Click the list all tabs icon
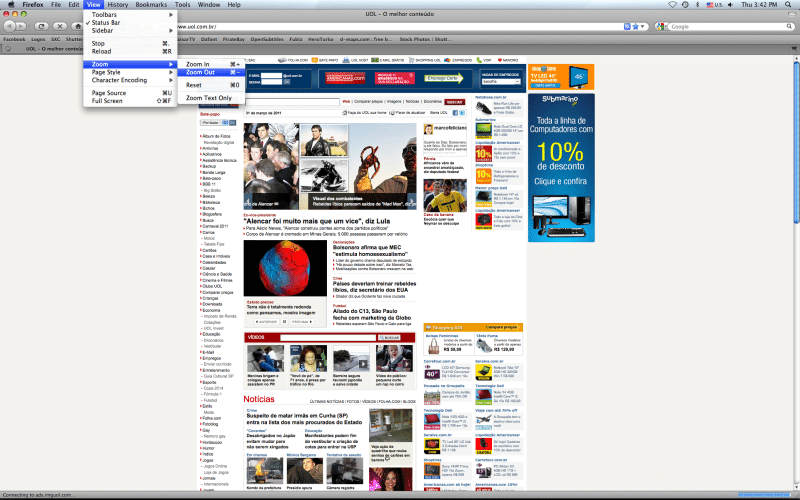The height and width of the screenshot is (500, 800). tap(794, 49)
